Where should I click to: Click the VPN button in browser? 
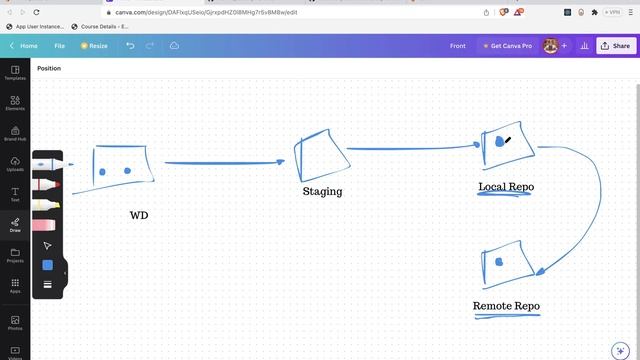pos(613,12)
